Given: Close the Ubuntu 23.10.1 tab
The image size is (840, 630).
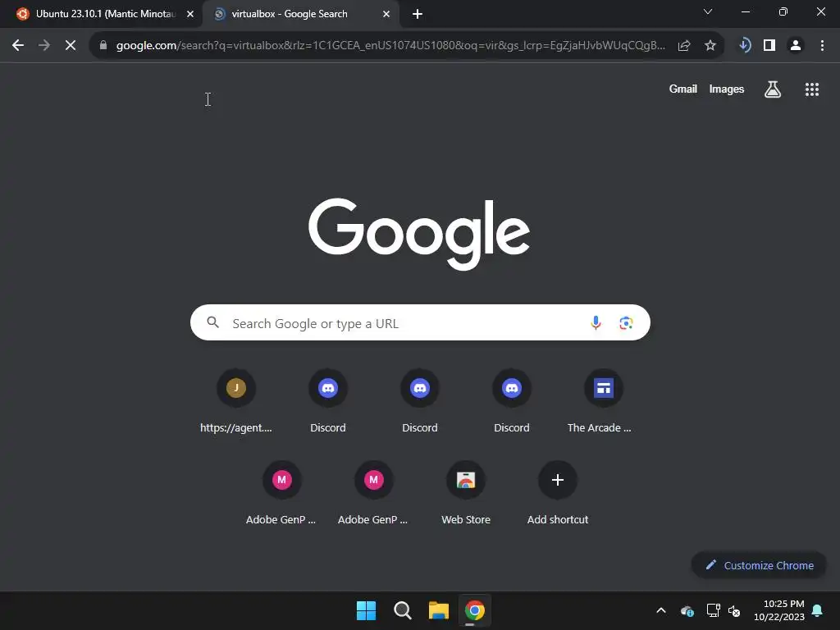Looking at the screenshot, I should (190, 14).
